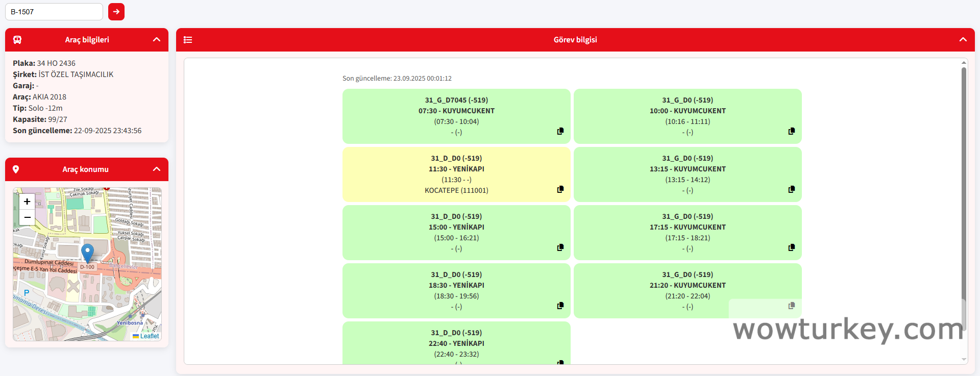Zoom in on the map
The image size is (980, 376).
27,202
